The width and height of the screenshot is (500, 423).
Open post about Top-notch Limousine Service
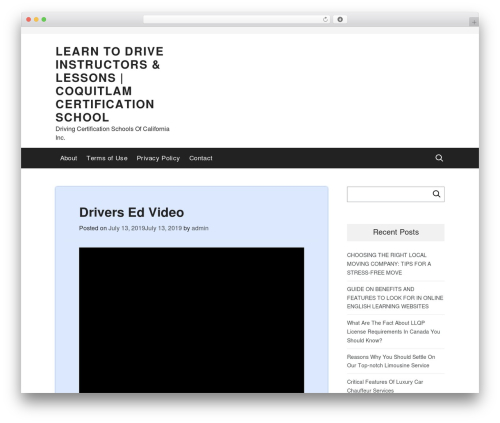coord(391,361)
